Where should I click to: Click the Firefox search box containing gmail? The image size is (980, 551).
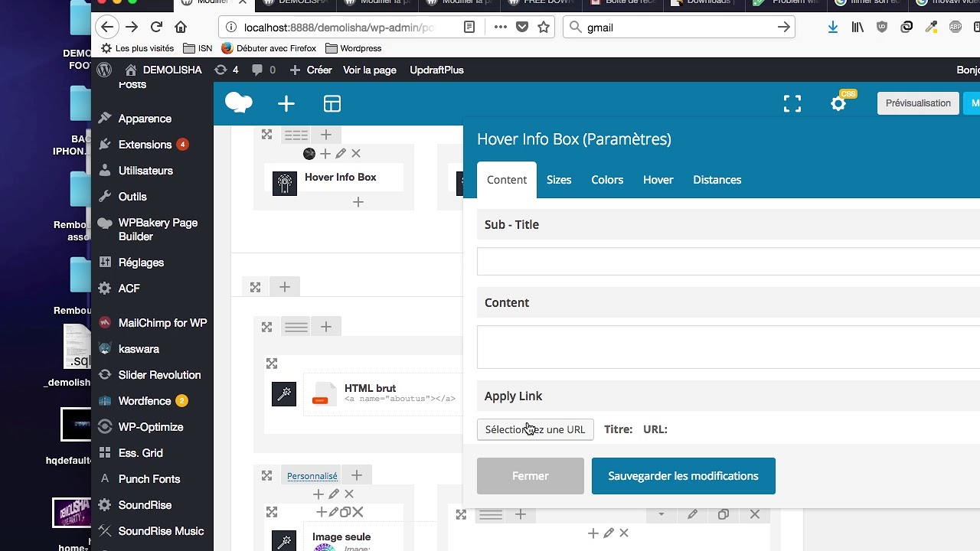tap(679, 27)
